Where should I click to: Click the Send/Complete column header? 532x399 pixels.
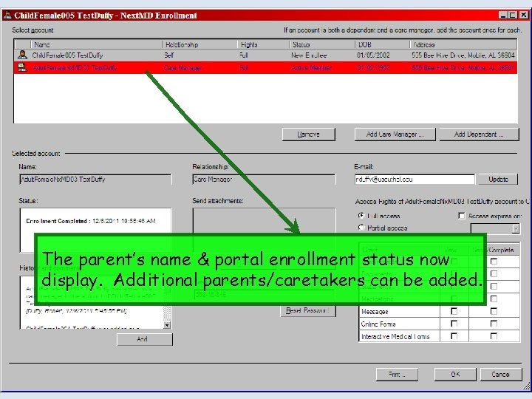tap(494, 250)
